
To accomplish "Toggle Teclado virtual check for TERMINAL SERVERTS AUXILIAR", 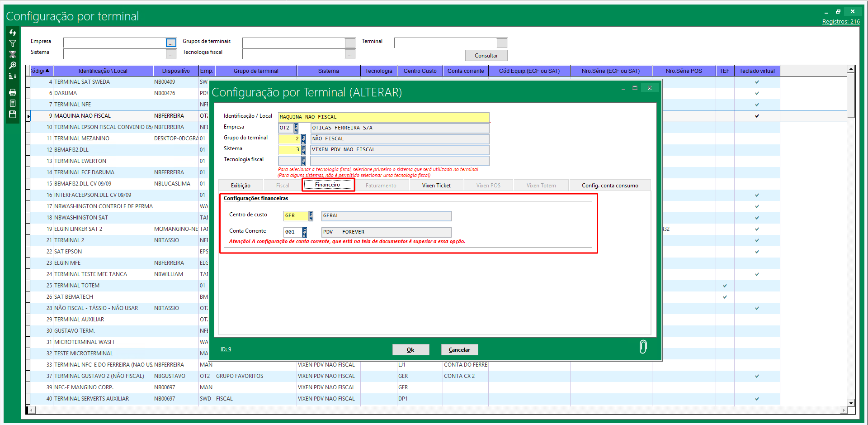I will point(757,399).
